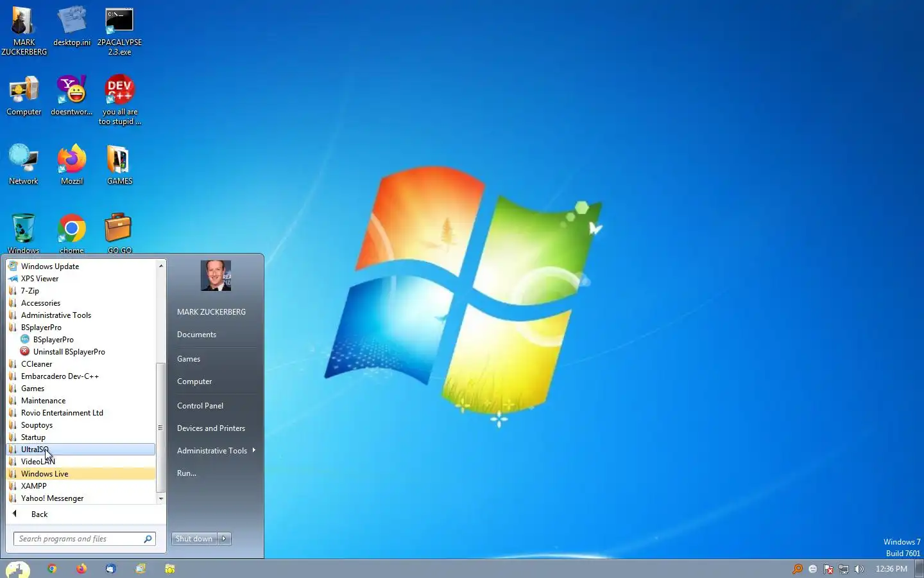Collapse the BSplayerPro folder
Screen dimensions: 924x578
coord(81,328)
